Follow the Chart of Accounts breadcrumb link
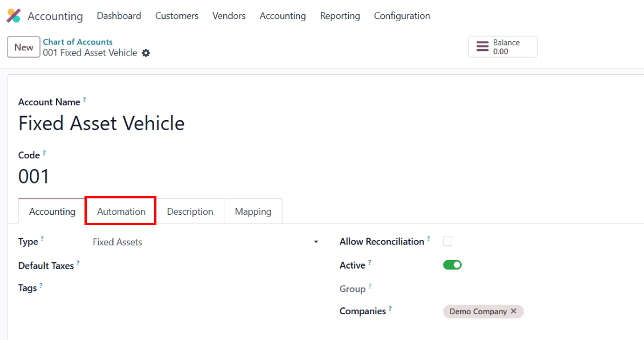The width and height of the screenshot is (644, 340). 78,42
